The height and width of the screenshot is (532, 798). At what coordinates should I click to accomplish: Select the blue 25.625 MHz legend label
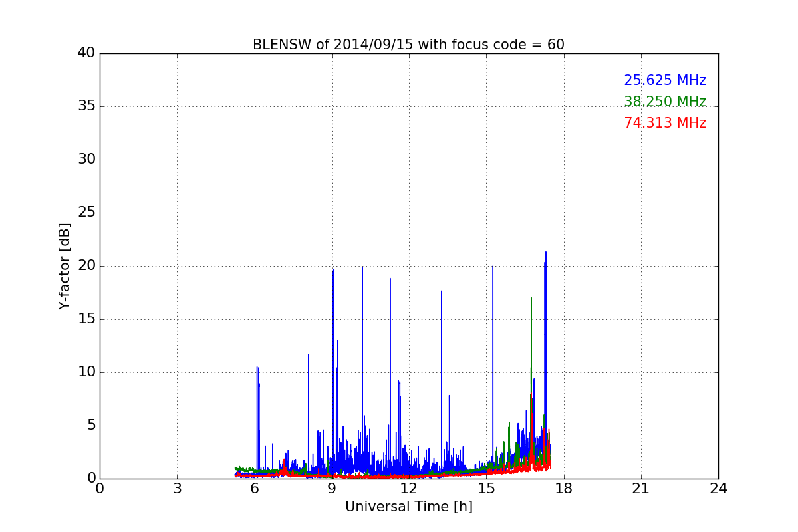[x=665, y=80]
